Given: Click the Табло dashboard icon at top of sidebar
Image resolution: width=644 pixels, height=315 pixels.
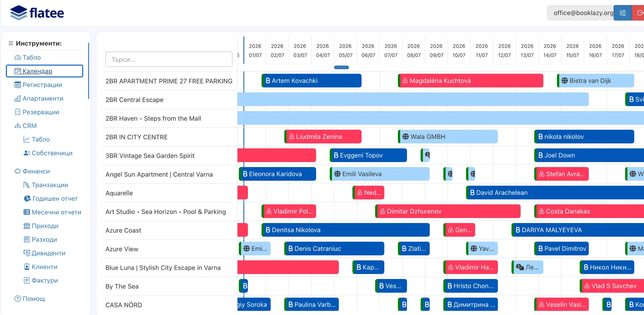Looking at the screenshot, I should tap(18, 57).
